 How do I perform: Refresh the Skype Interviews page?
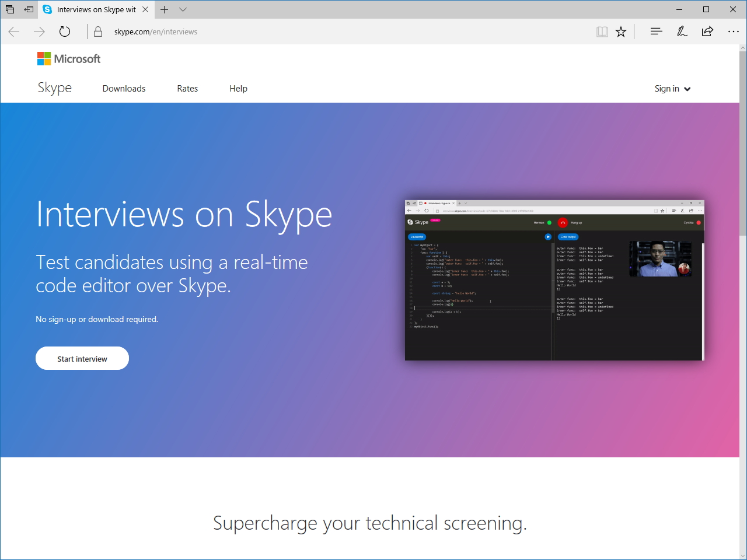[64, 32]
